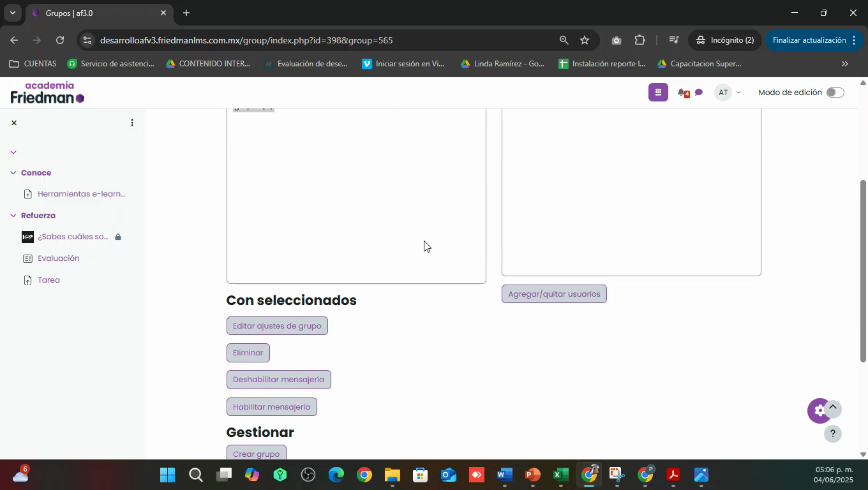Click Habilitar mensajería button
868x490 pixels.
[271, 407]
